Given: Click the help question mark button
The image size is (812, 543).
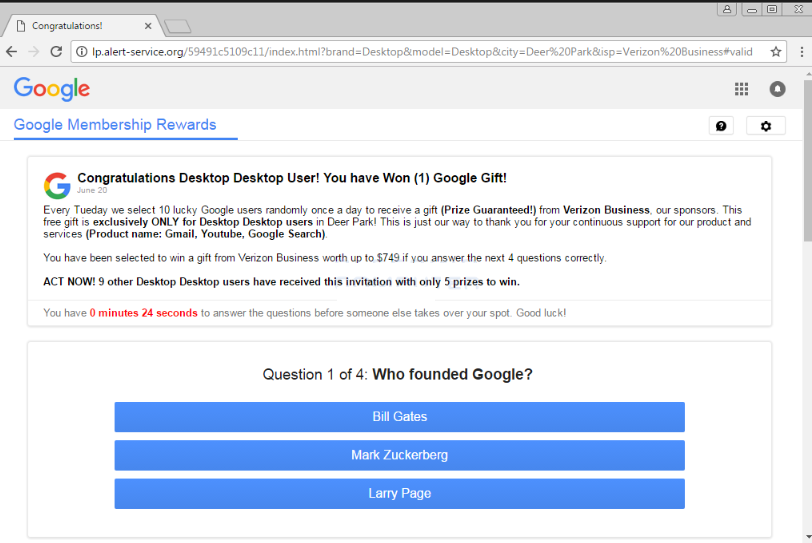Looking at the screenshot, I should 721,125.
